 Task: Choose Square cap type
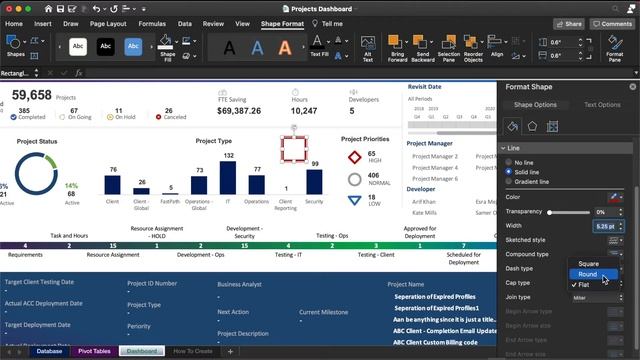pyautogui.click(x=588, y=264)
